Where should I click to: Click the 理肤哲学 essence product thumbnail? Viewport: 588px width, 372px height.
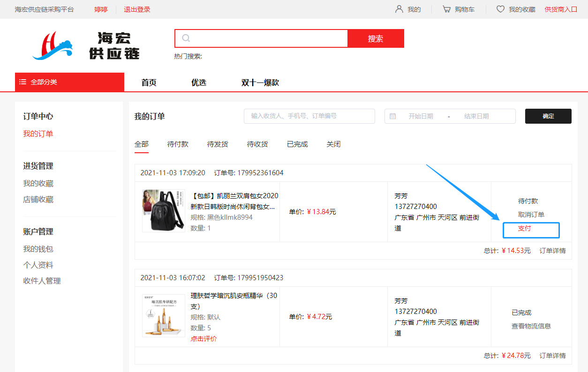(164, 316)
